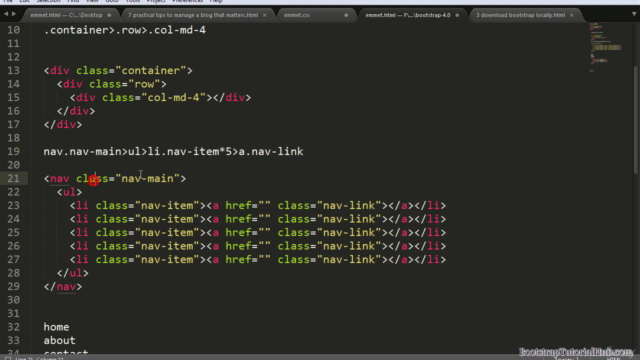Click the word 'about' on line 33

tap(60, 340)
